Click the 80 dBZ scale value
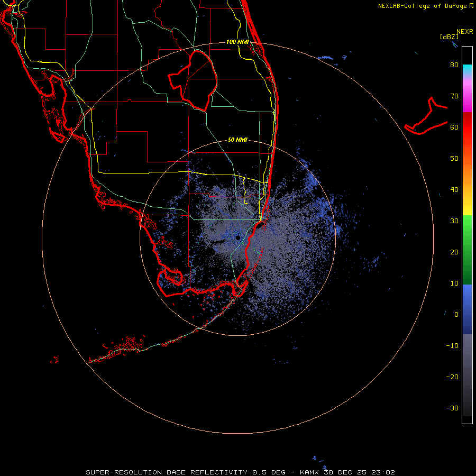 pos(454,65)
